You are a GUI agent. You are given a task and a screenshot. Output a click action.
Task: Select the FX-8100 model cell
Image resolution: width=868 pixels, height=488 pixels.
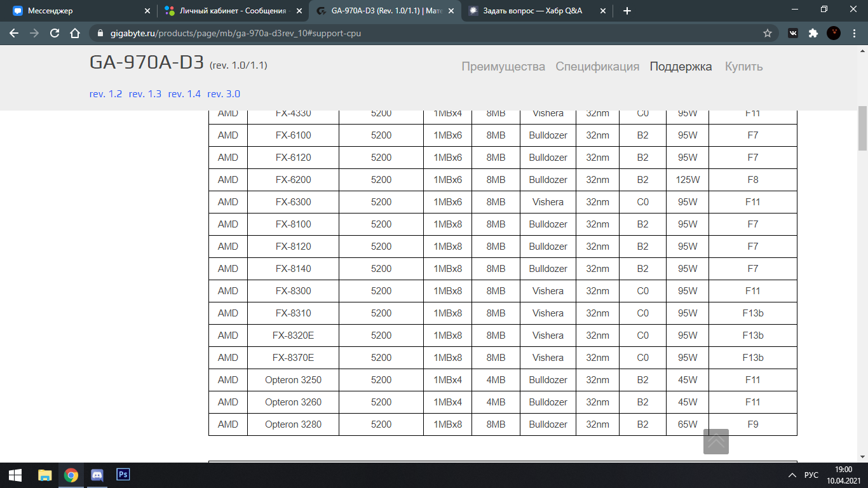click(x=293, y=224)
